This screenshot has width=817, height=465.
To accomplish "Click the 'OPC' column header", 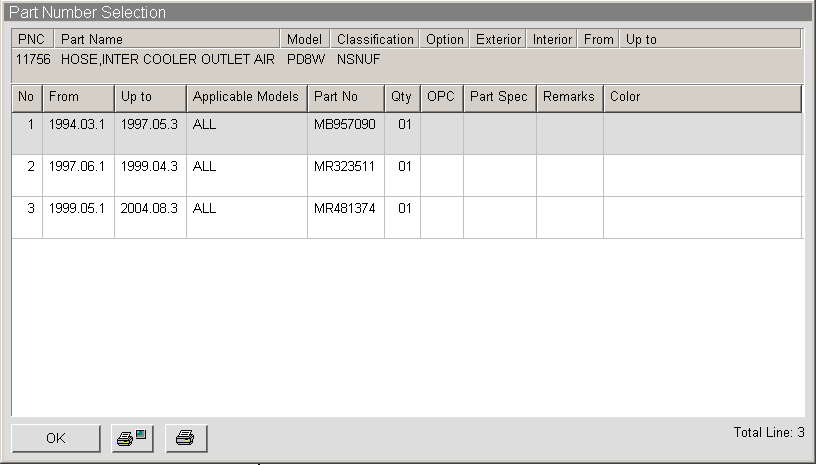I will click(441, 97).
